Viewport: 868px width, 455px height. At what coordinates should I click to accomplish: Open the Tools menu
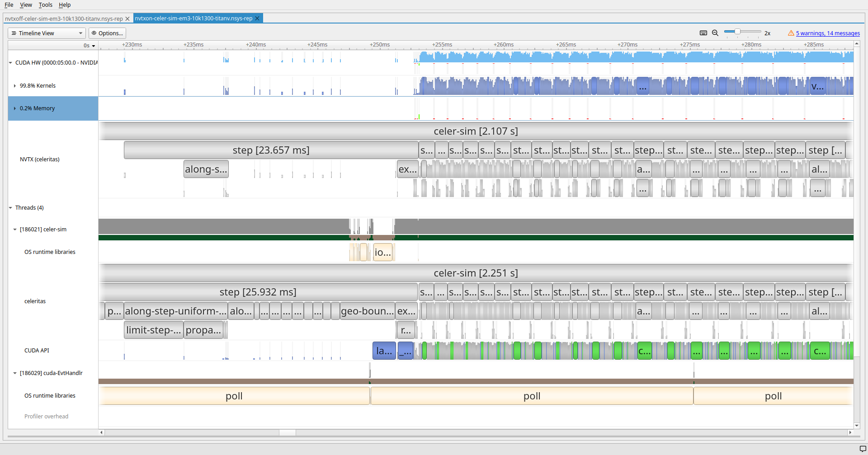coord(45,5)
